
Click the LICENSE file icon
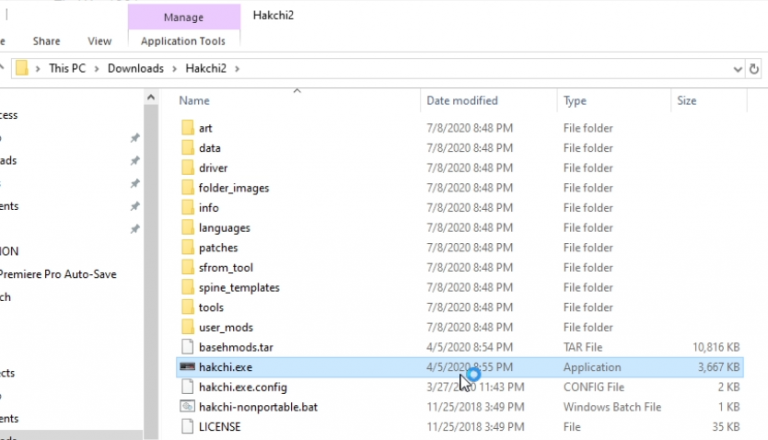pos(186,427)
